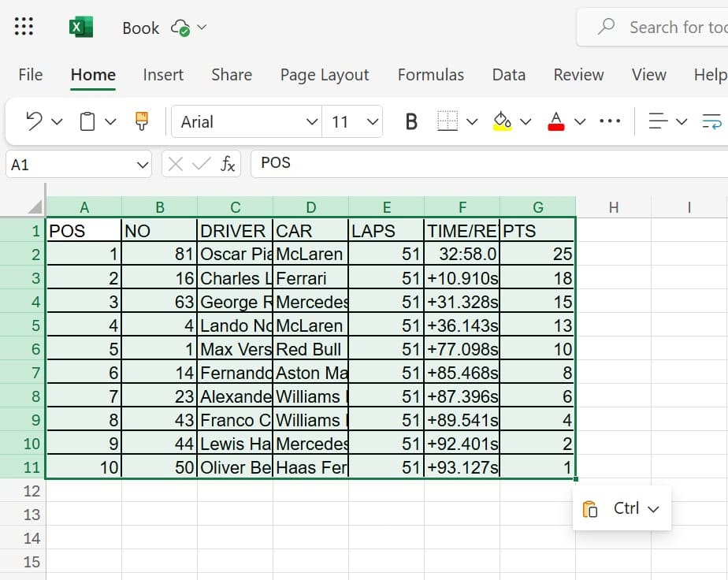
Task: Select the Format Painter brush icon
Action: (142, 121)
